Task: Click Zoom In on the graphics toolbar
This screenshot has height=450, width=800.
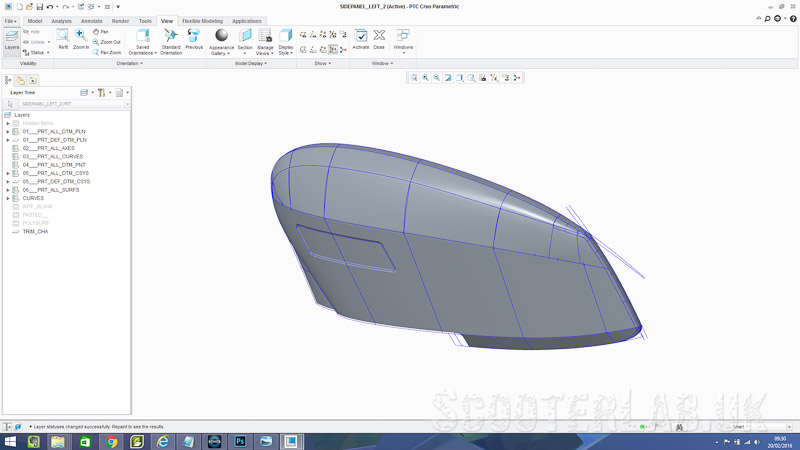Action: (x=425, y=78)
